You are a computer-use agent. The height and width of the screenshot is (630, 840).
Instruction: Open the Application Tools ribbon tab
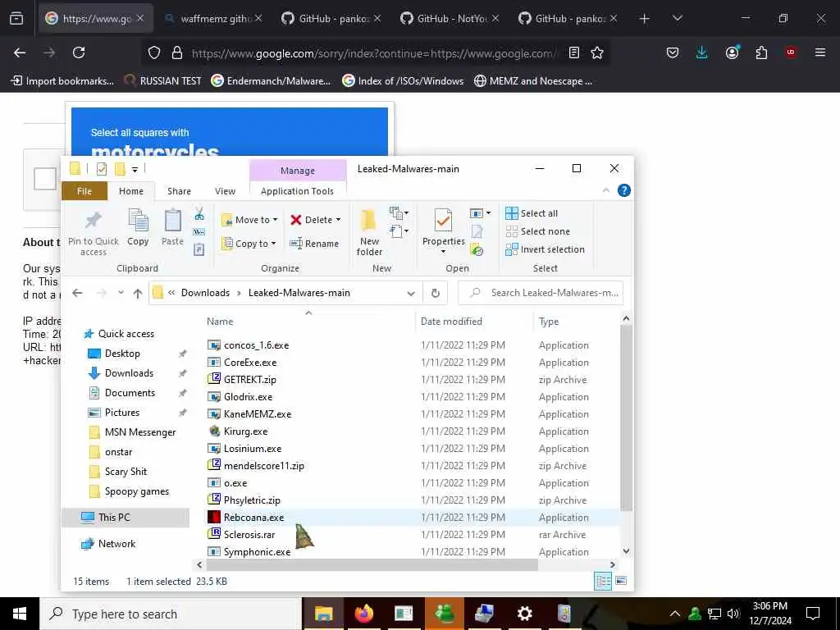(297, 191)
